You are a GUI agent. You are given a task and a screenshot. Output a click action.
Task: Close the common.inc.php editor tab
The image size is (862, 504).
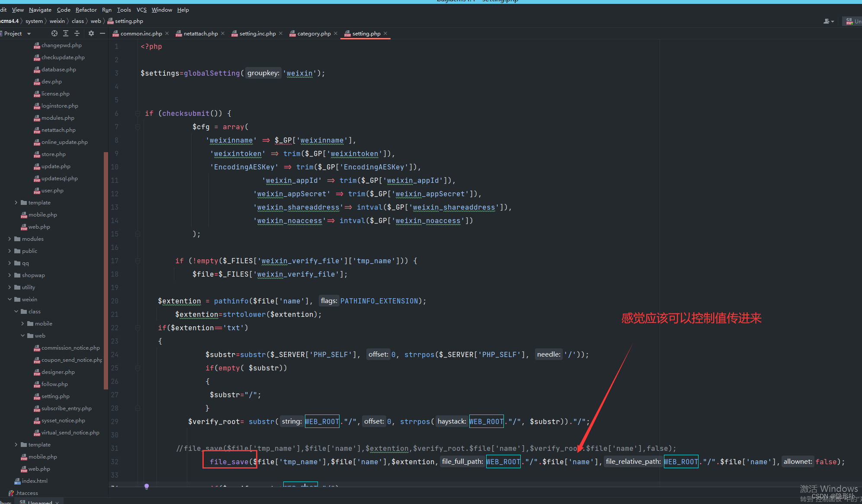pos(167,33)
